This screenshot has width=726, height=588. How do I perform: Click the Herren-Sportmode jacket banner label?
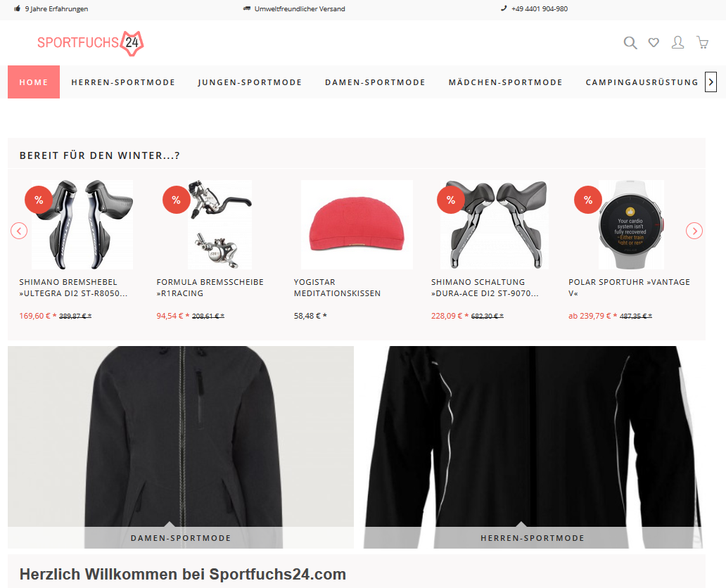(533, 538)
